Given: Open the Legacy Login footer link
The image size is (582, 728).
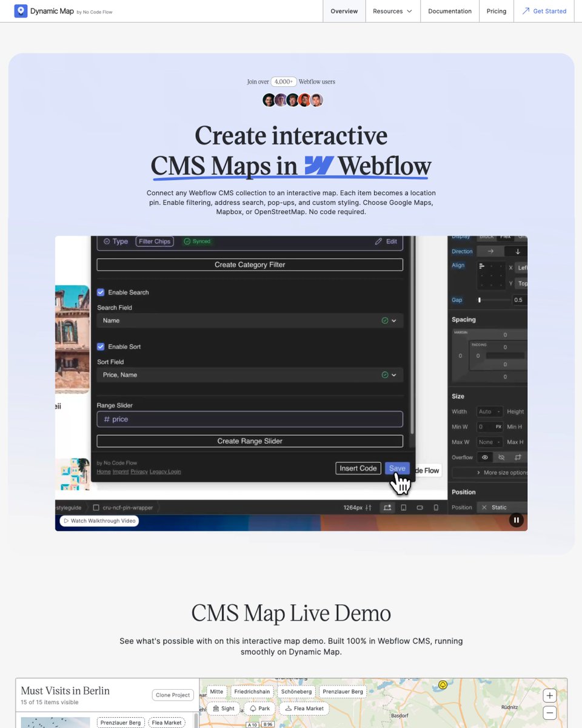Looking at the screenshot, I should tap(166, 471).
